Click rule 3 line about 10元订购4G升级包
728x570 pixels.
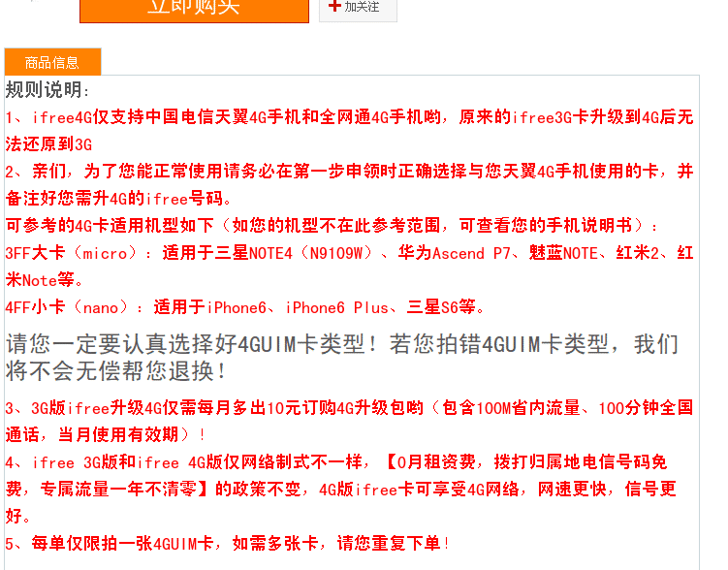click(349, 408)
